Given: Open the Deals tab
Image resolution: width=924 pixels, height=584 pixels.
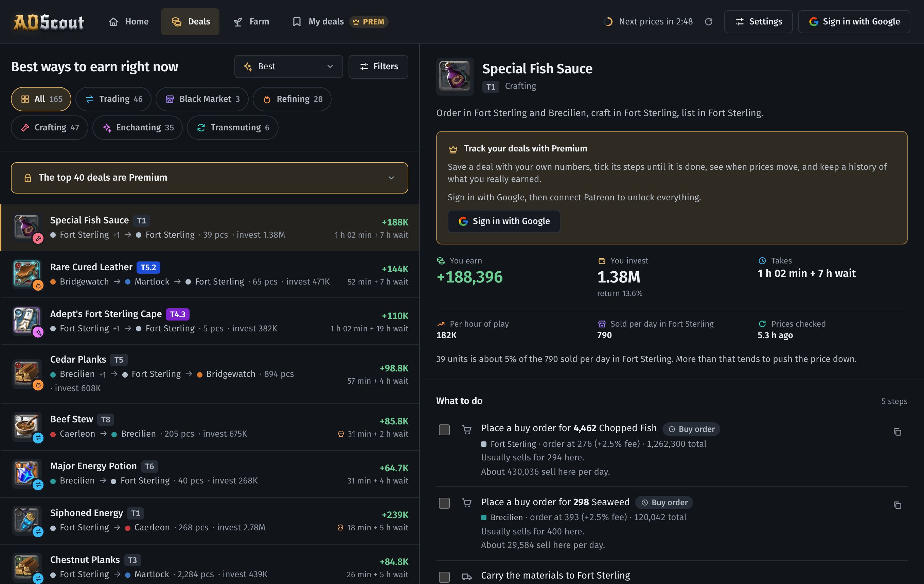Looking at the screenshot, I should coord(190,22).
